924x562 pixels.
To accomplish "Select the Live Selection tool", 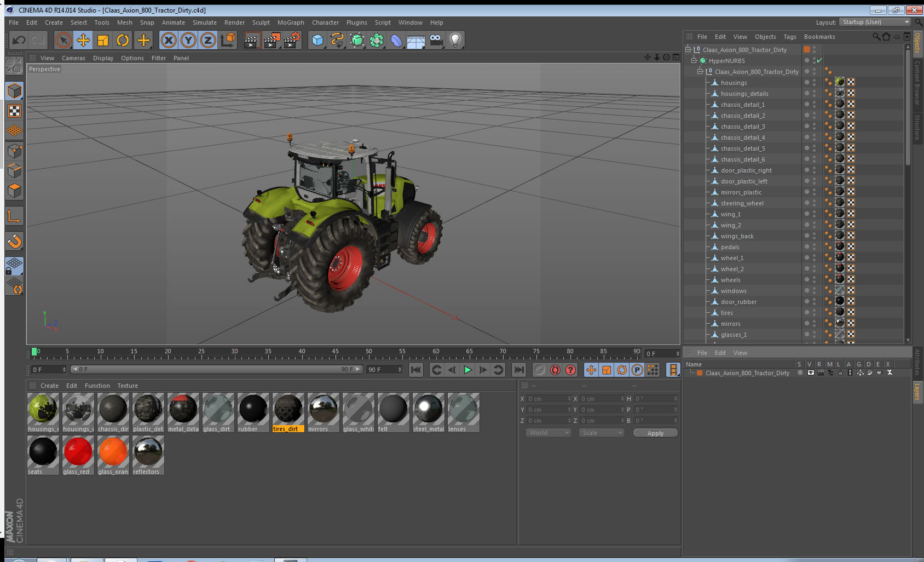I will click(x=63, y=40).
